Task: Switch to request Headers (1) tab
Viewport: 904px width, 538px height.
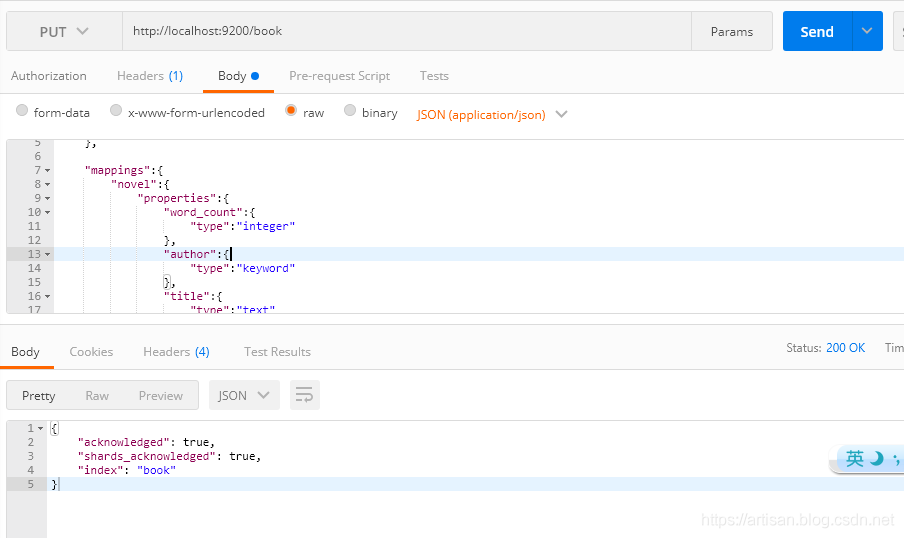Action: [150, 76]
